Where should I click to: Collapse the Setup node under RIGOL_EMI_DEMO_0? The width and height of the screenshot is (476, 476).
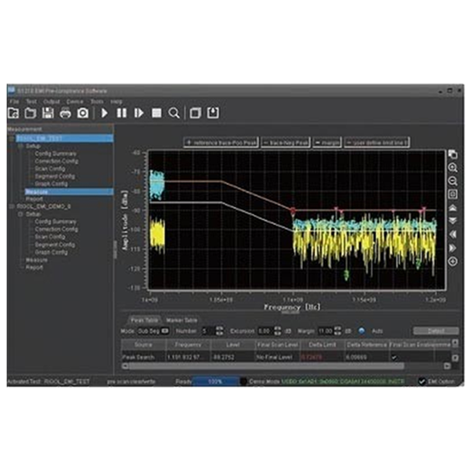[20, 214]
